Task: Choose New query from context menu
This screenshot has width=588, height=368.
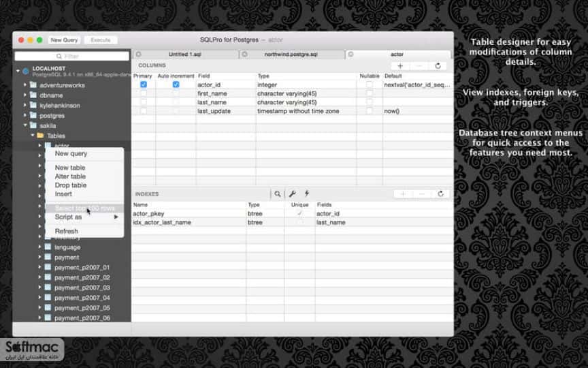Action: click(85, 153)
